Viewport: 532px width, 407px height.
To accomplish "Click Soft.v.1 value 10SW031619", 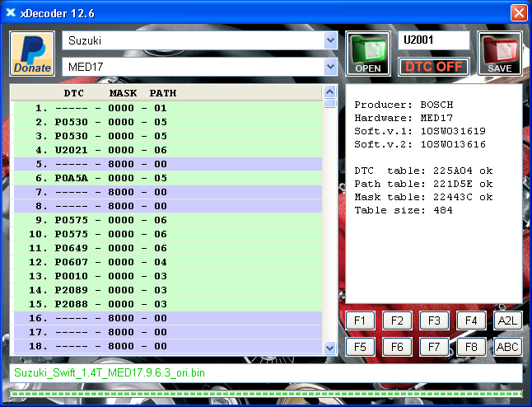I will [x=453, y=131].
